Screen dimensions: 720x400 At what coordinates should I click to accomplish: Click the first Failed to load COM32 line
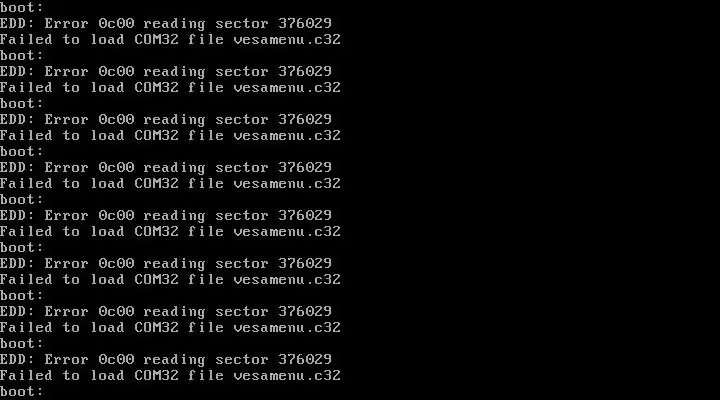[170, 39]
